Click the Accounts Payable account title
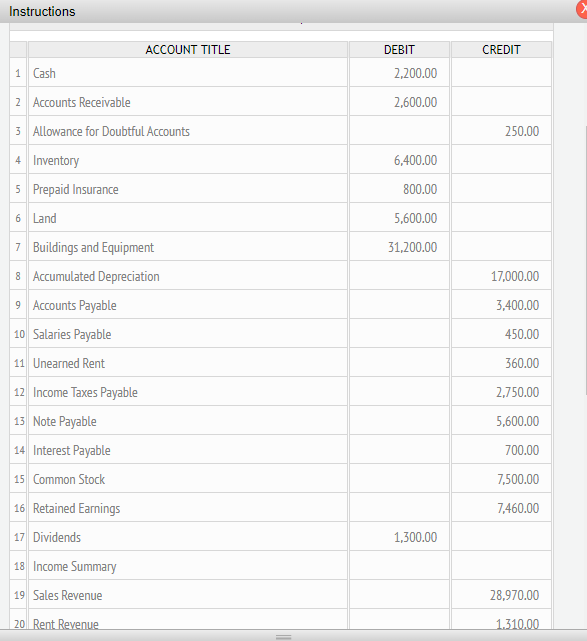 point(75,305)
